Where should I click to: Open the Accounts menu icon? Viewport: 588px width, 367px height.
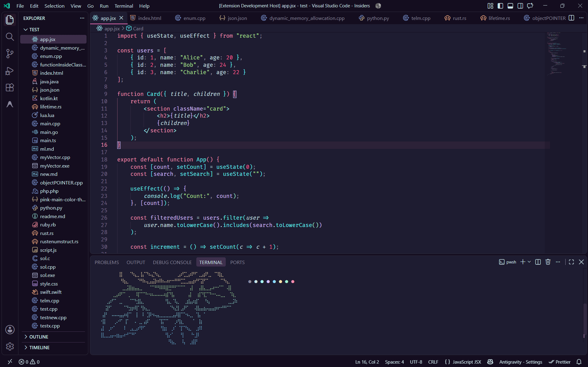[x=10, y=330]
